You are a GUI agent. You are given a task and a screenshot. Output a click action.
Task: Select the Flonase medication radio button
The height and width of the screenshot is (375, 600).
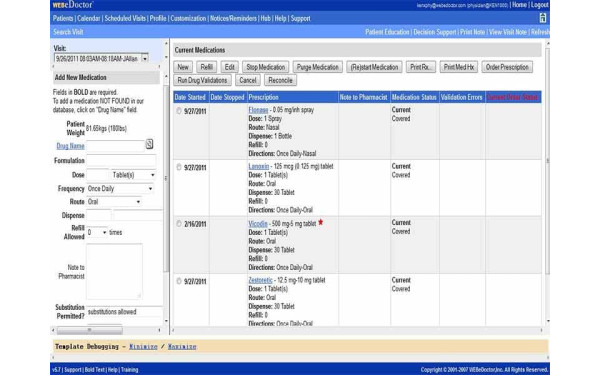point(179,111)
